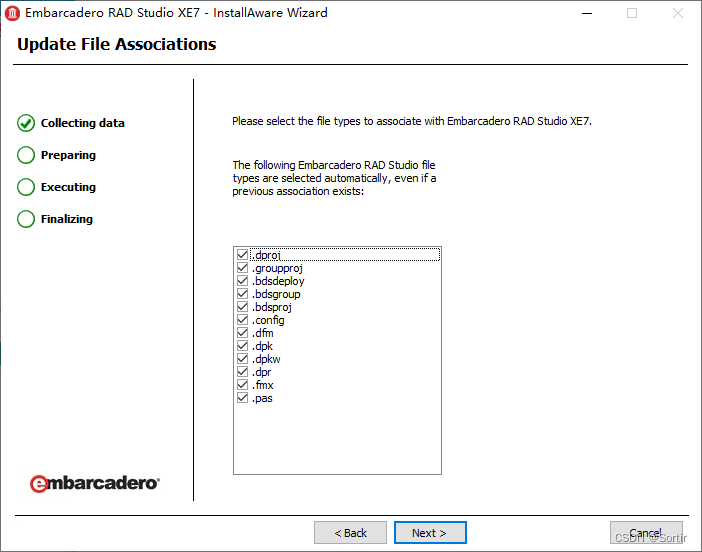Toggle the .dfm checkbox
This screenshot has height=552, width=702.
[242, 333]
